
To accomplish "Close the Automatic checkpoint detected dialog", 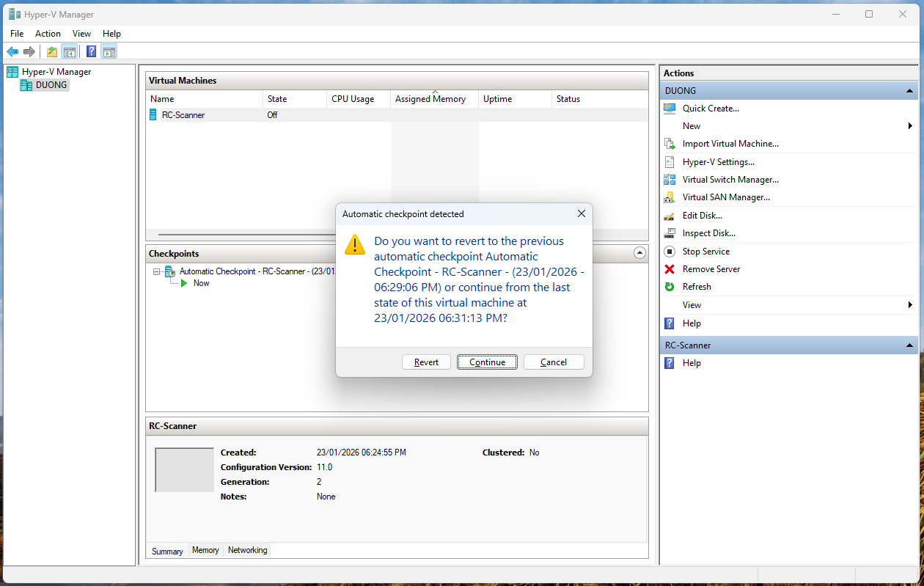I will (x=581, y=214).
